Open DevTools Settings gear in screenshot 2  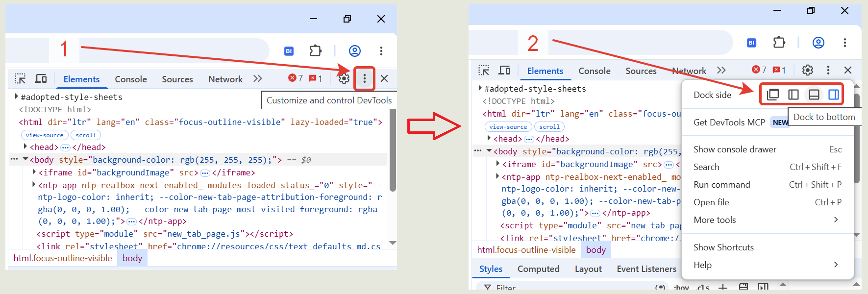click(x=808, y=70)
